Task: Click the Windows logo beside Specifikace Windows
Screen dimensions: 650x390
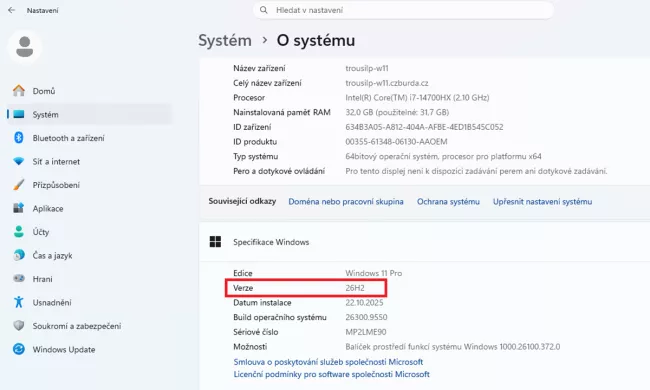Action: coord(215,242)
